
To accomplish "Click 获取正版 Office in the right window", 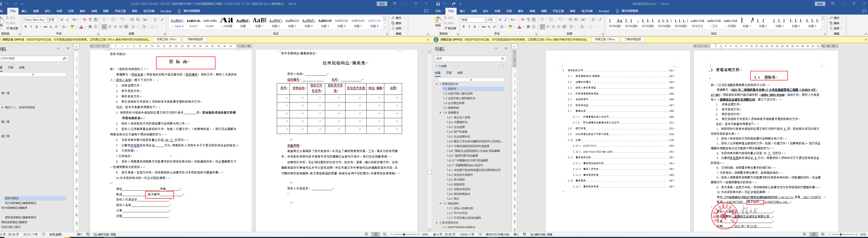I will click(x=605, y=39).
